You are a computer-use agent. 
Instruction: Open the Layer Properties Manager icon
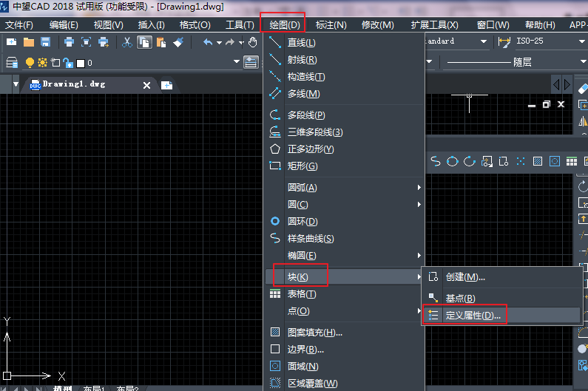(12, 63)
